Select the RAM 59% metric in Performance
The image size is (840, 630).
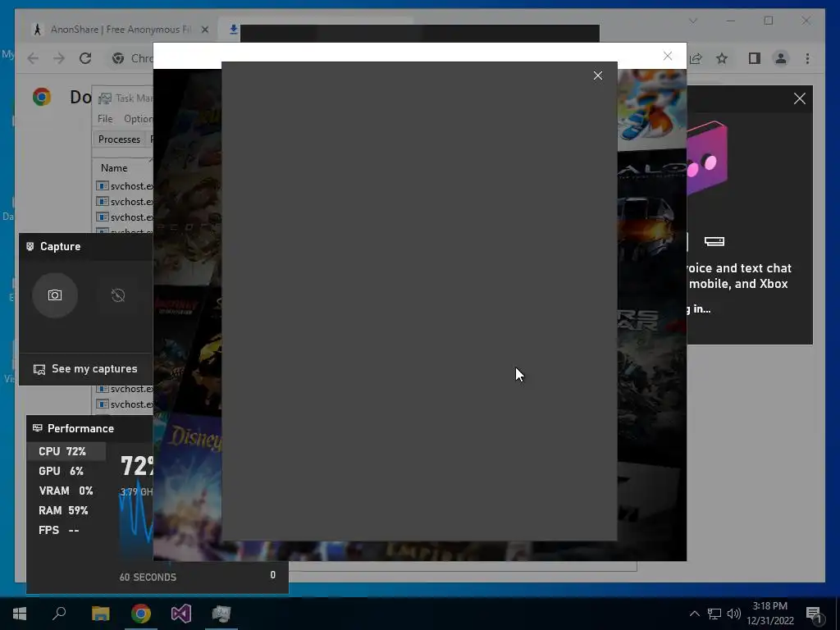click(66, 510)
